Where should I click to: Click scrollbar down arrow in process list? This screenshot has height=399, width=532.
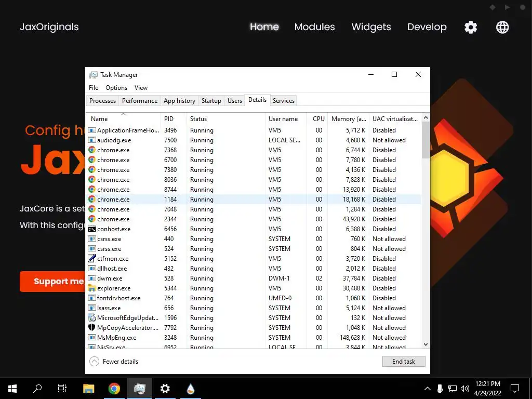tap(425, 344)
